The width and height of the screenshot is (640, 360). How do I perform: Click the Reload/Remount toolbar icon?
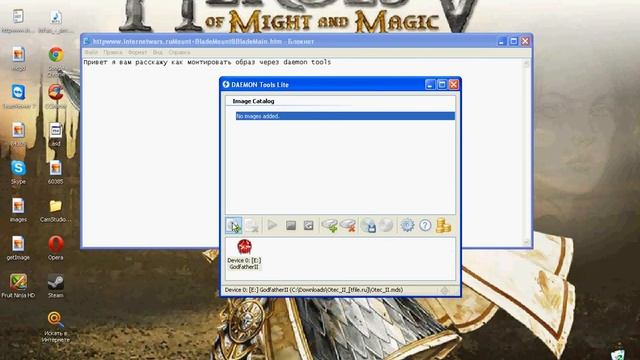click(309, 225)
